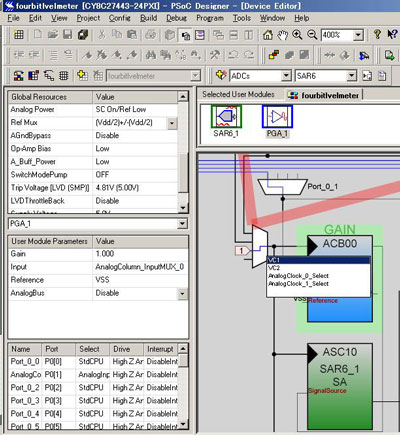Viewport: 400px width, 435px height.
Task: Click the green arrow document icon
Action: pyautogui.click(x=389, y=55)
